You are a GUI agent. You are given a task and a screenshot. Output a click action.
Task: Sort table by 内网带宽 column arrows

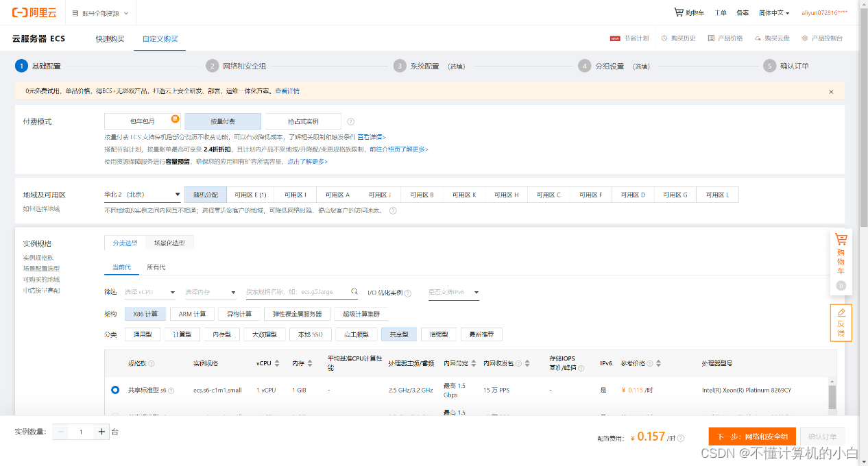click(474, 363)
